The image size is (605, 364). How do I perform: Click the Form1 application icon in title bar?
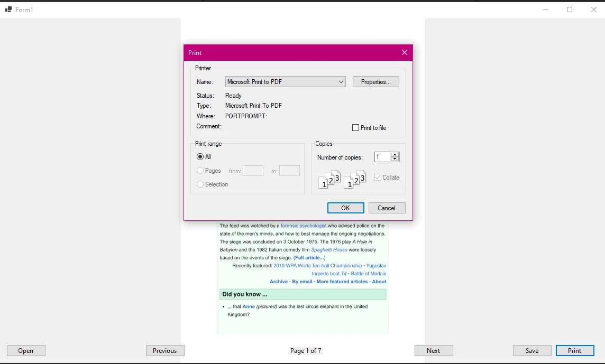coord(7,9)
